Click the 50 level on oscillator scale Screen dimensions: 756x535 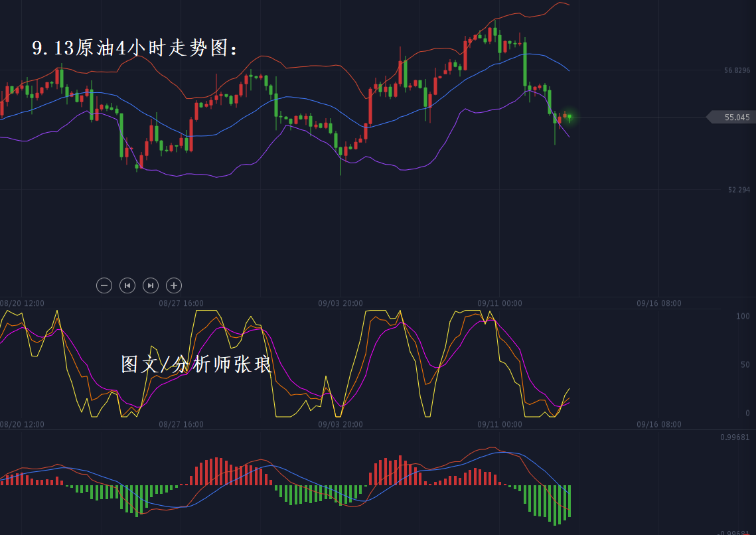[x=745, y=364]
